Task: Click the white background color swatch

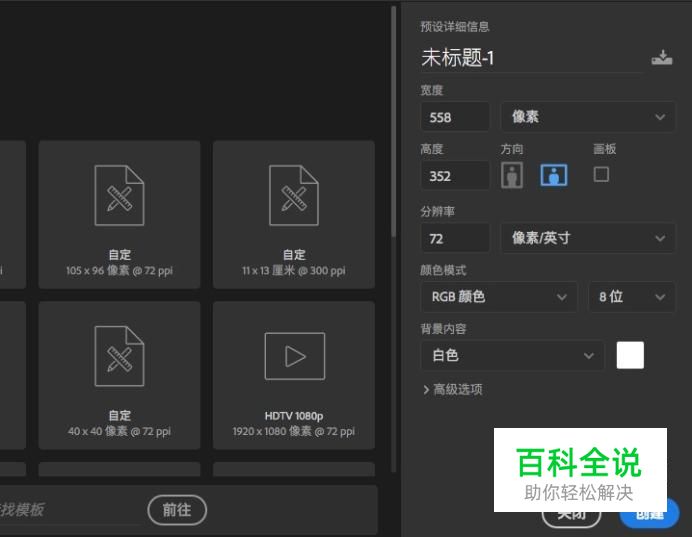Action: pyautogui.click(x=630, y=355)
